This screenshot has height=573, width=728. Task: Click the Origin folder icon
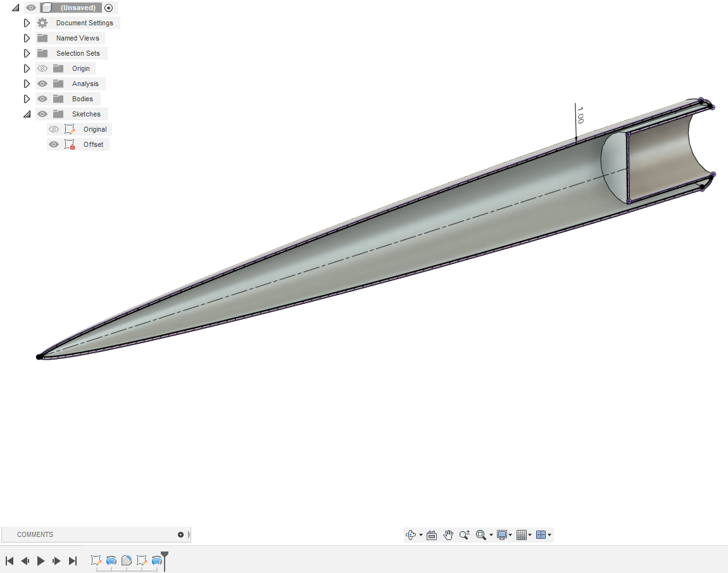pos(58,69)
